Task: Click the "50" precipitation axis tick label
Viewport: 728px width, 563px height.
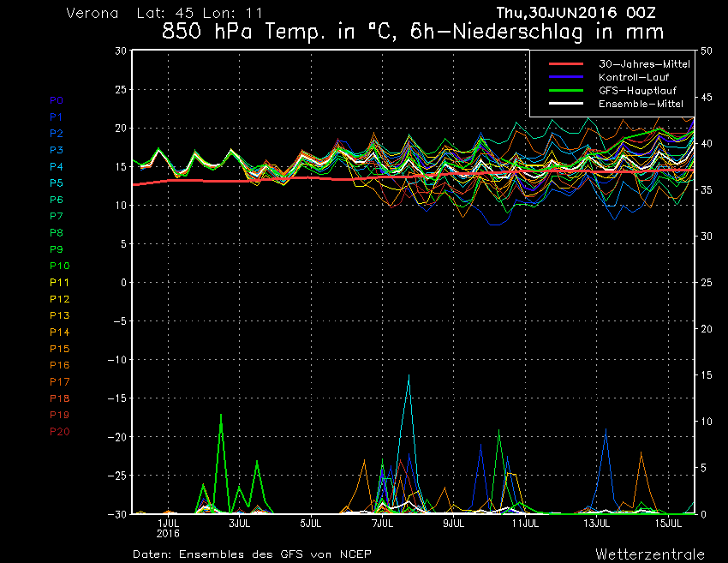Action: pos(707,51)
